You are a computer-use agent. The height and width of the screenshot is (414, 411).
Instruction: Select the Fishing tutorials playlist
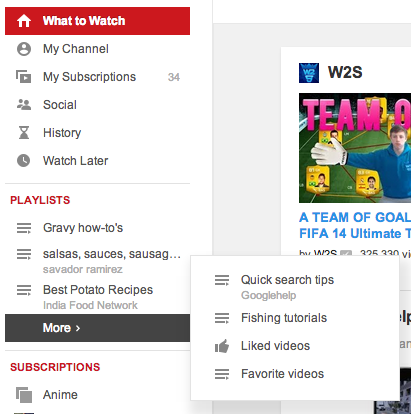(284, 318)
